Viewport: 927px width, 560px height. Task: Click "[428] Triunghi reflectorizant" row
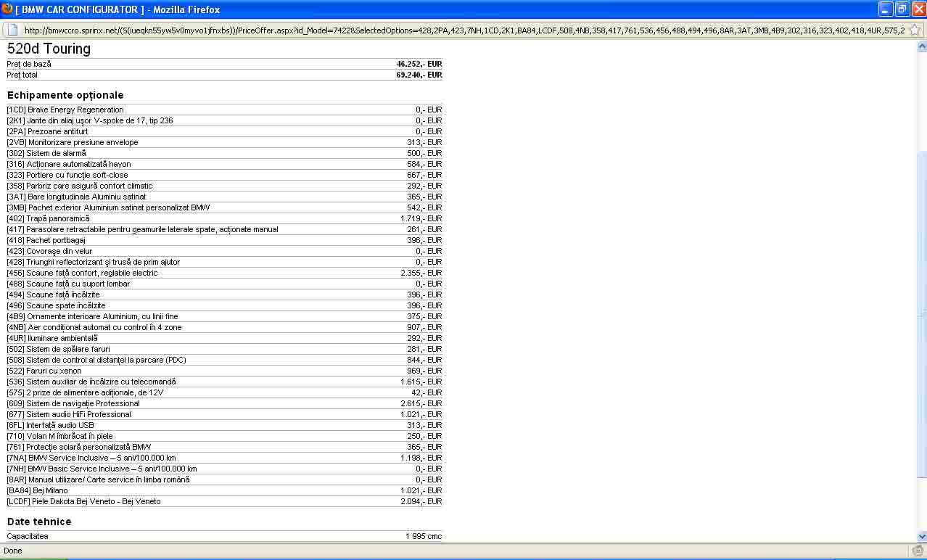[x=224, y=262]
